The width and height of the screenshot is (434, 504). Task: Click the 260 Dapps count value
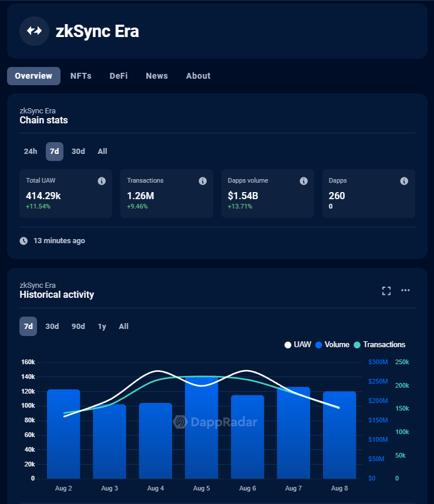[337, 196]
